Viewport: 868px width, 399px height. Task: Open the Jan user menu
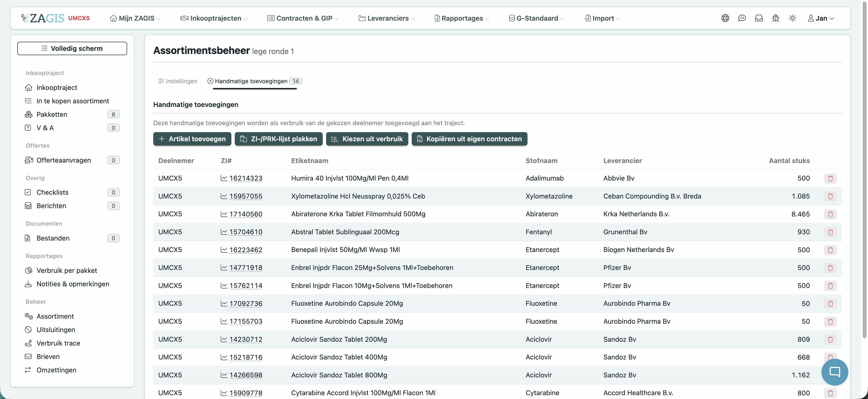click(x=821, y=18)
